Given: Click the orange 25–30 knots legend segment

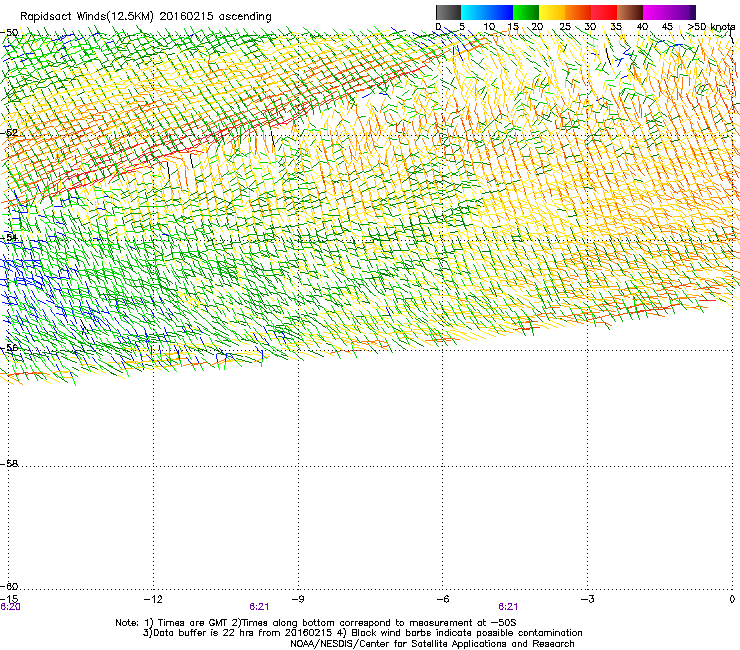Looking at the screenshot, I should (x=578, y=12).
